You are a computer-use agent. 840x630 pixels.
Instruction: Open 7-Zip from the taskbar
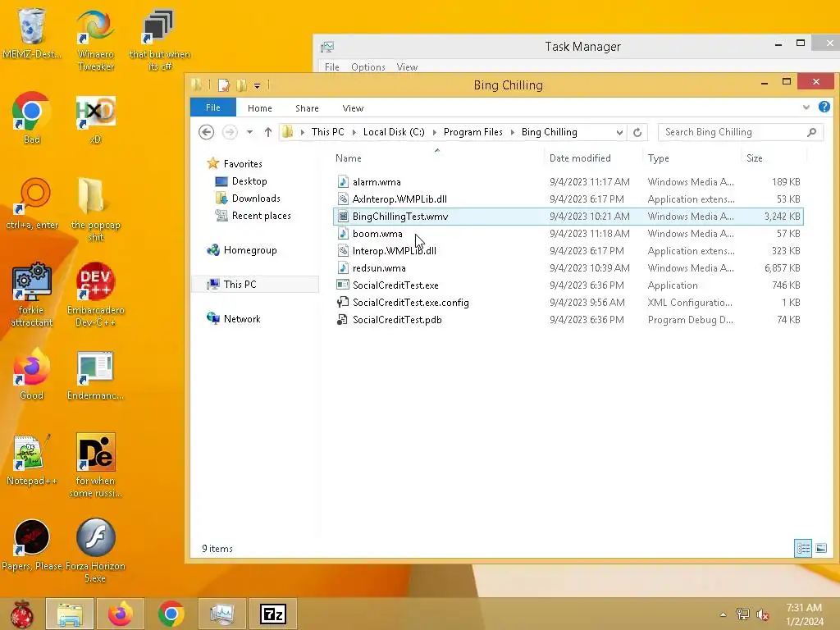[x=272, y=614]
